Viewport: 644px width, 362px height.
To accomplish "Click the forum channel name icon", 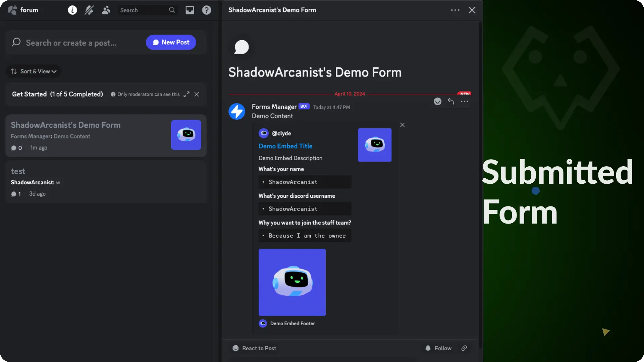I will (12, 10).
